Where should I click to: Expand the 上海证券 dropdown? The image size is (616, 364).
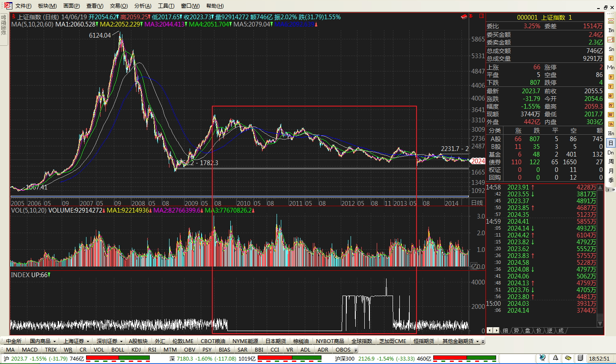[88, 341]
